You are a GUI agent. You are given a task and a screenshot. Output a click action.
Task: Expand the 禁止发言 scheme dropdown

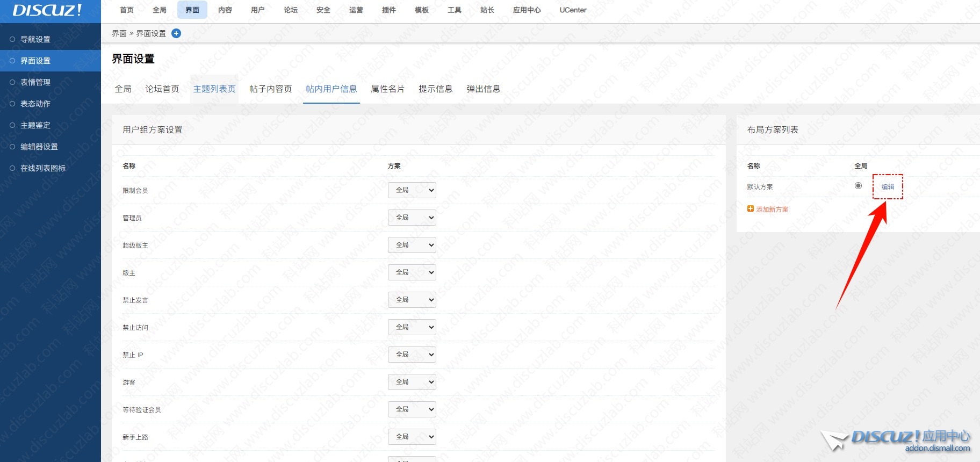(x=412, y=300)
